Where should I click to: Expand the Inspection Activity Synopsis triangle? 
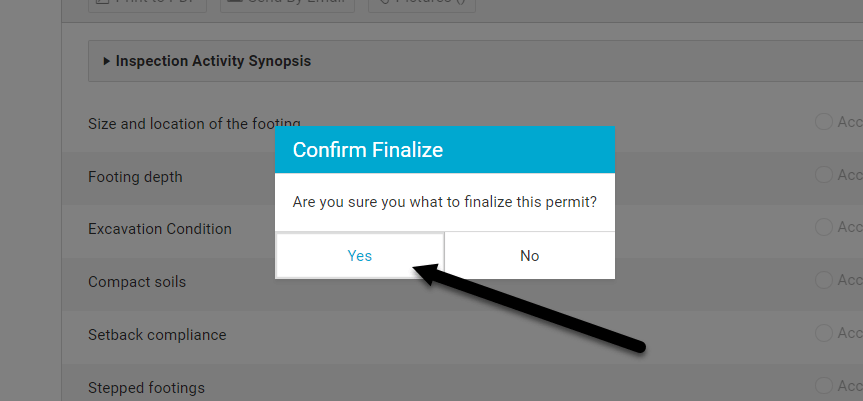tap(107, 61)
